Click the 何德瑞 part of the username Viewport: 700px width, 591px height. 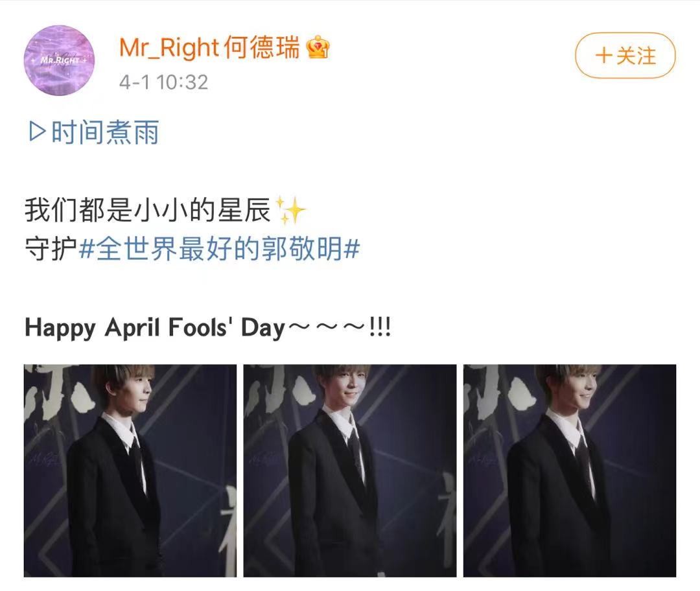(x=262, y=47)
